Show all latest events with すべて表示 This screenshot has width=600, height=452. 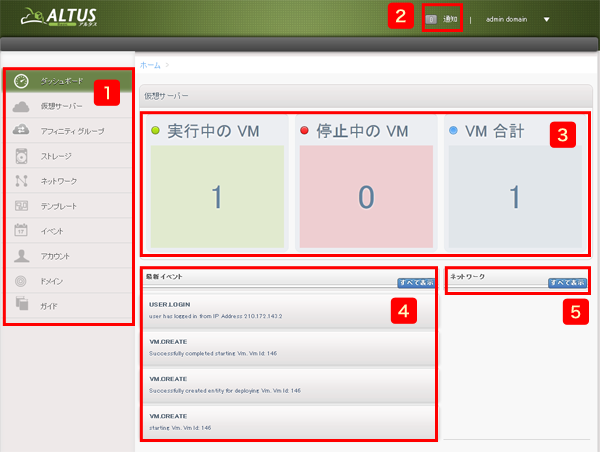click(x=415, y=283)
